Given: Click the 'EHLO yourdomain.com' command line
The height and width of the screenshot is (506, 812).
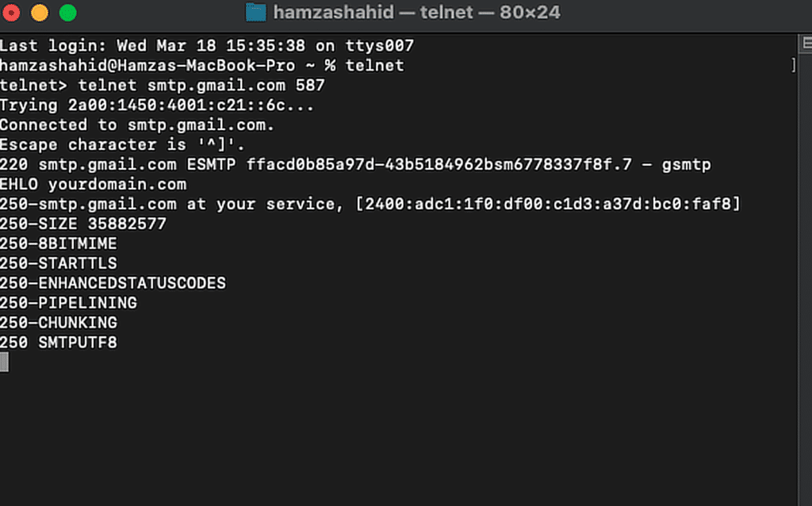Looking at the screenshot, I should pyautogui.click(x=94, y=184).
